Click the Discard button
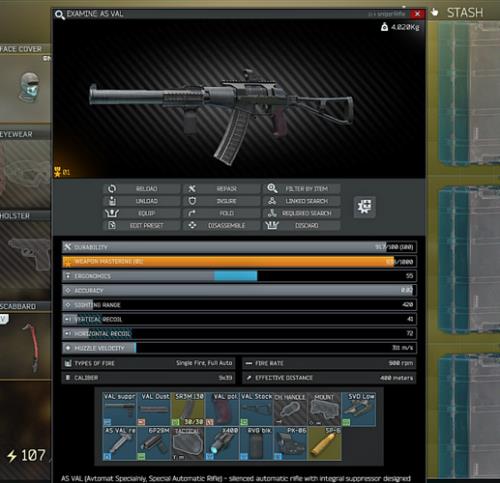 point(302,226)
